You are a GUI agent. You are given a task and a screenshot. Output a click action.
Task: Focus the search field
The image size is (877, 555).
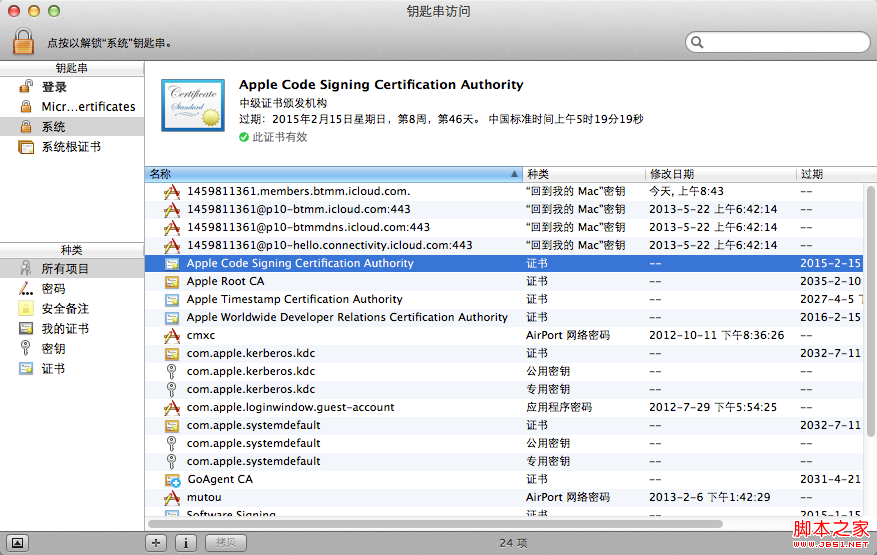(x=777, y=42)
